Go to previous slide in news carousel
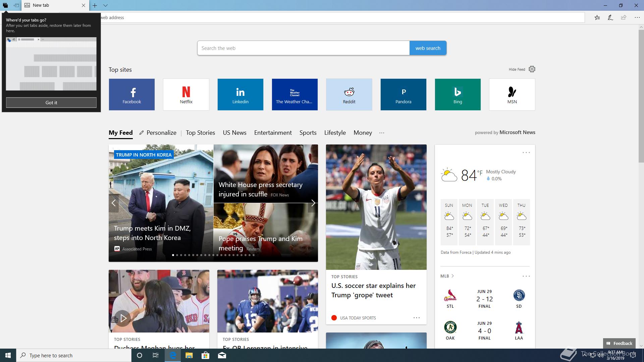The image size is (644, 362). click(114, 203)
